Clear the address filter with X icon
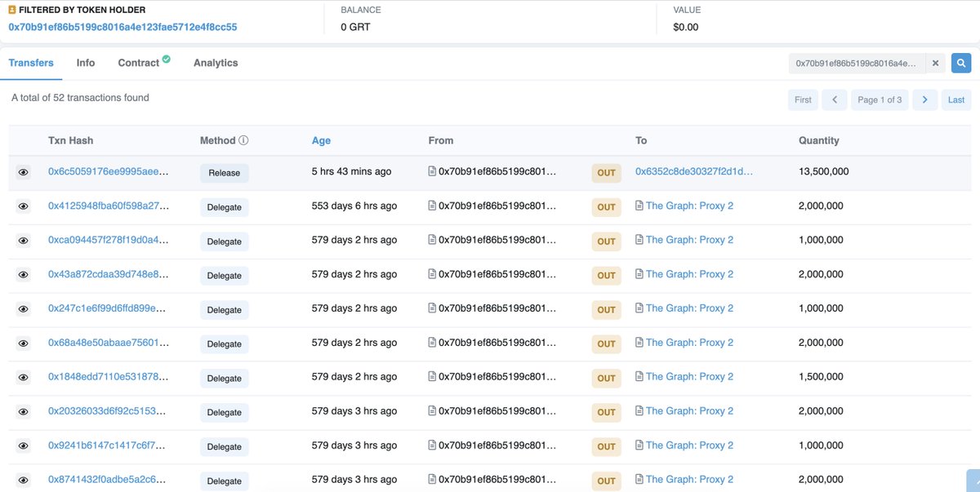This screenshot has width=980, height=492. pos(936,63)
